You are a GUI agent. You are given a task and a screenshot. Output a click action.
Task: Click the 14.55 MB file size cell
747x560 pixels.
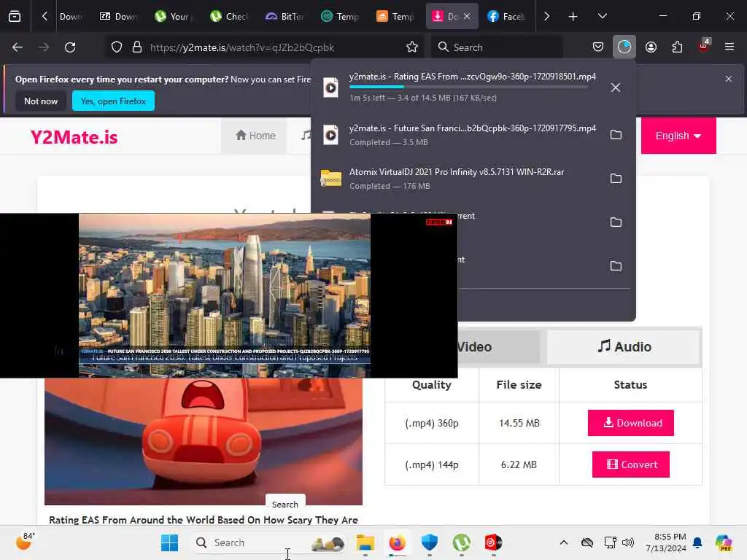(x=519, y=423)
